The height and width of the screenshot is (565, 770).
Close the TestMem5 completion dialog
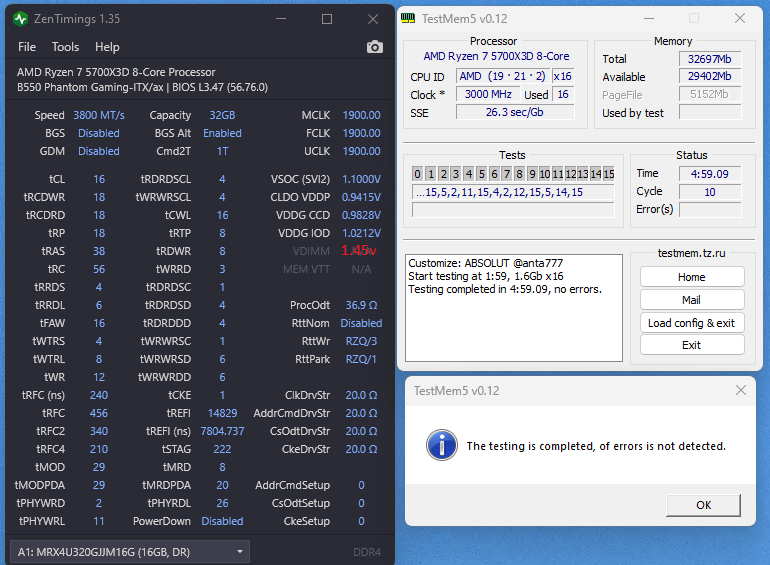tap(740, 390)
